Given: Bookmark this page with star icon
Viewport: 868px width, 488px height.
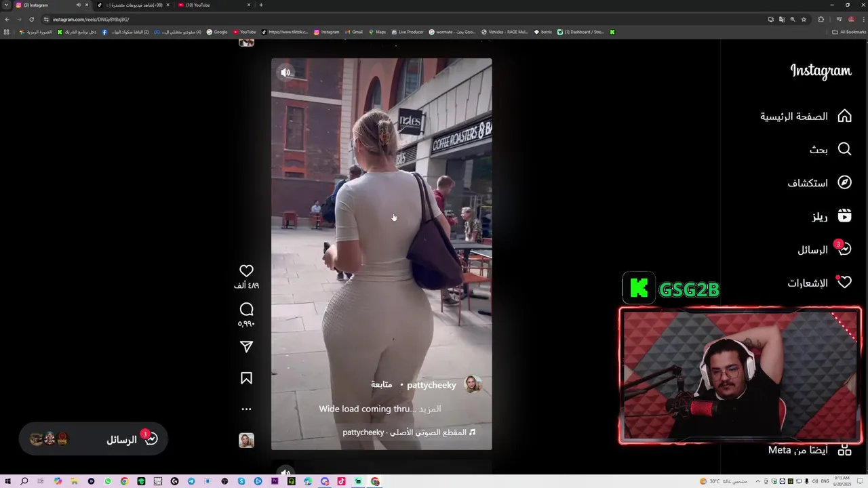Looking at the screenshot, I should tap(804, 20).
